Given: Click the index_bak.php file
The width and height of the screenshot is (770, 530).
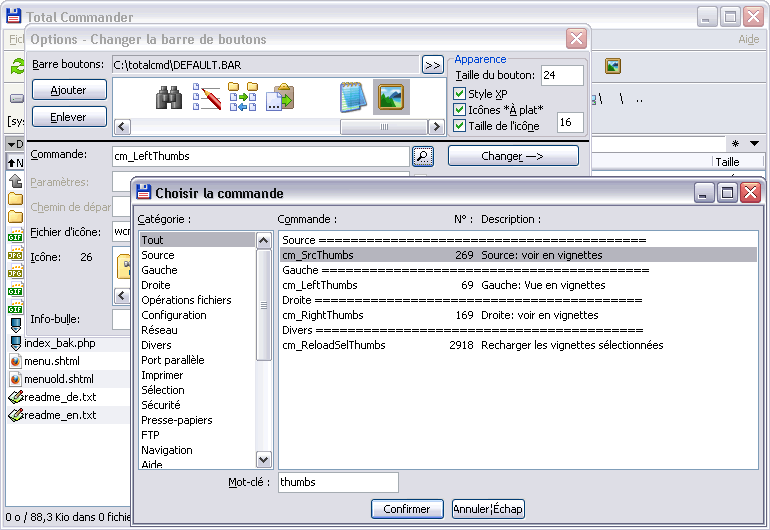Looking at the screenshot, I should point(59,343).
